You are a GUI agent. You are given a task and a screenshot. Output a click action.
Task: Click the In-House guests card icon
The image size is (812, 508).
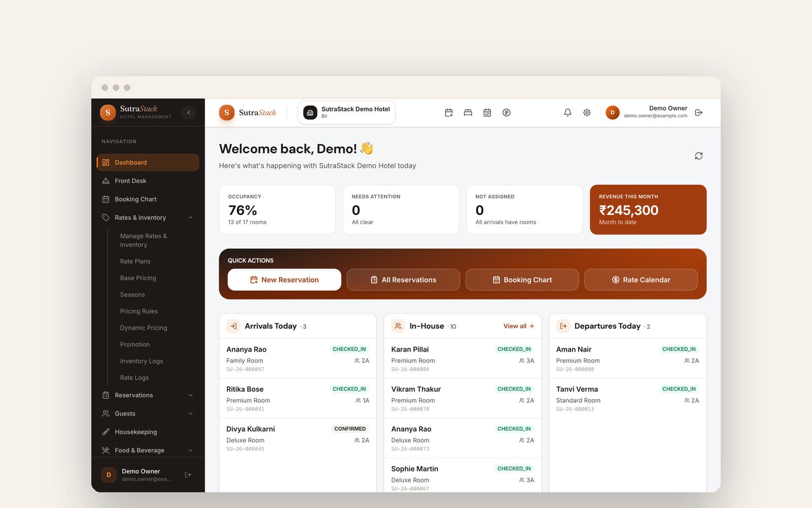tap(398, 326)
